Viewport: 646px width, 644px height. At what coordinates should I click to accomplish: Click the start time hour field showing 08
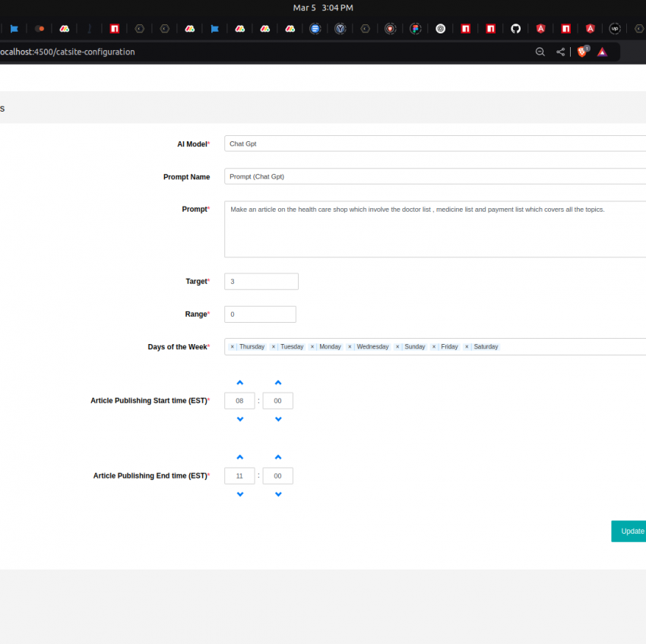click(239, 401)
